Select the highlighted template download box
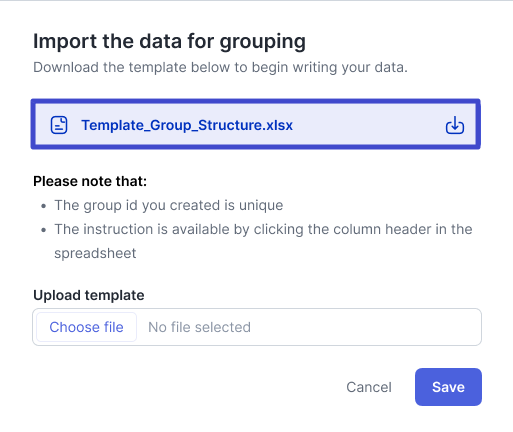This screenshot has width=513, height=432. [256, 124]
